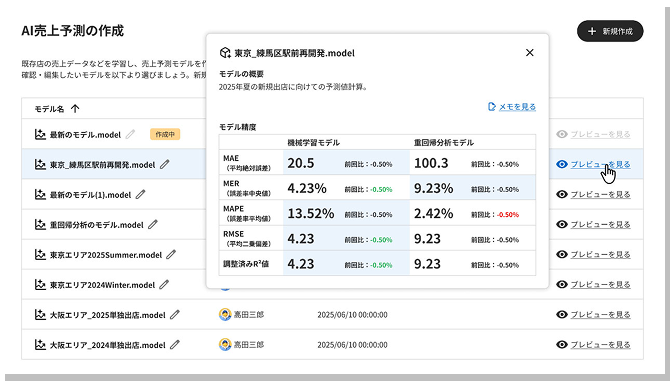Click MAE value 20.5

301,163
